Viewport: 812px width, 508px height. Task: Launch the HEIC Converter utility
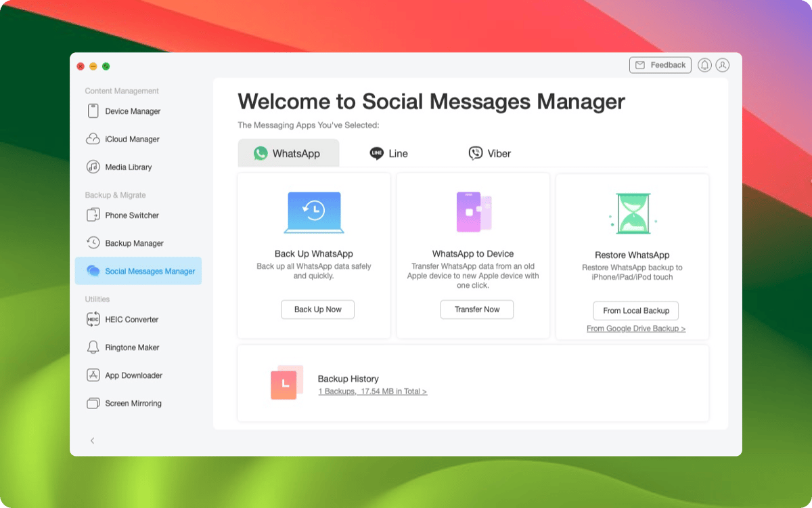[x=93, y=319]
